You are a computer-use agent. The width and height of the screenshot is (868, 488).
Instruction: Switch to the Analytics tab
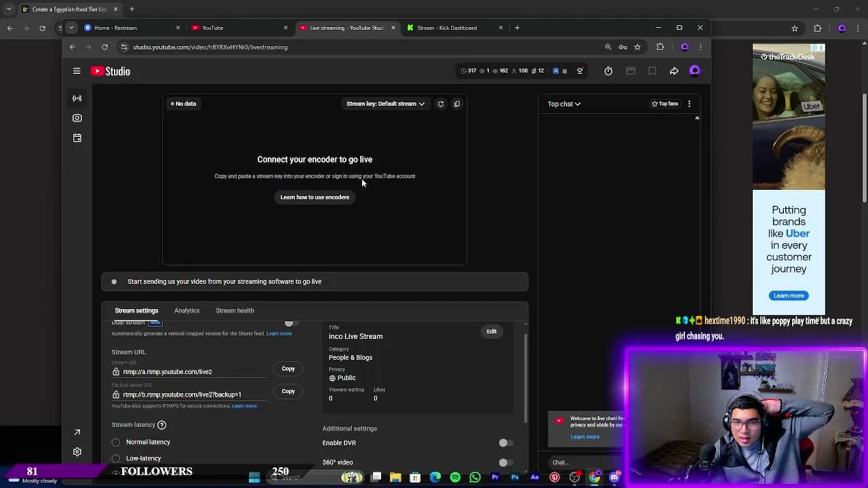click(186, 310)
